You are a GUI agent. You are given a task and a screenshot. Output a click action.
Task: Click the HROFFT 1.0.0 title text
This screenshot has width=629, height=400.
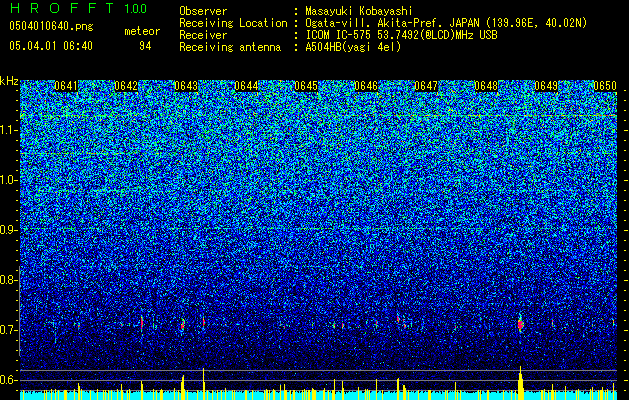tap(78, 8)
